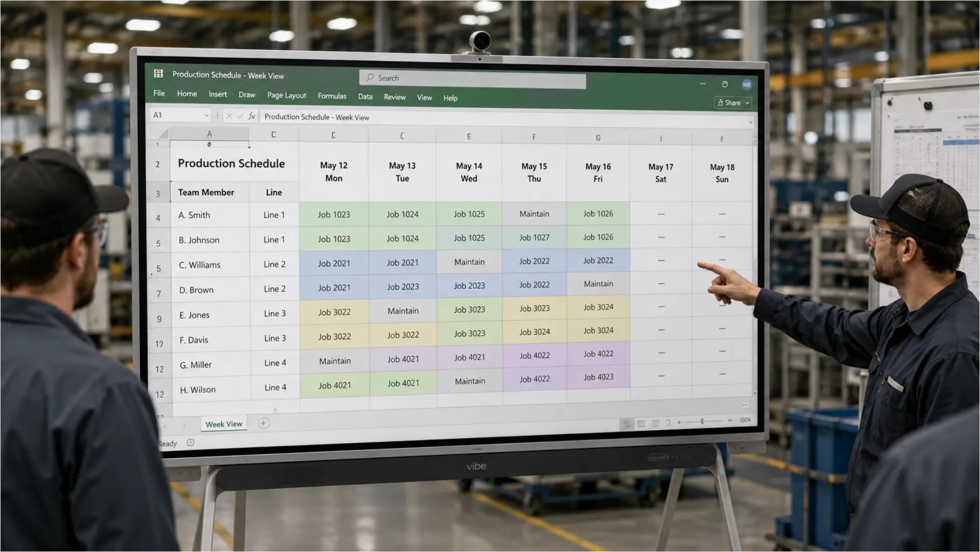Click the vertical scrollbar on the sheet

pos(755,266)
